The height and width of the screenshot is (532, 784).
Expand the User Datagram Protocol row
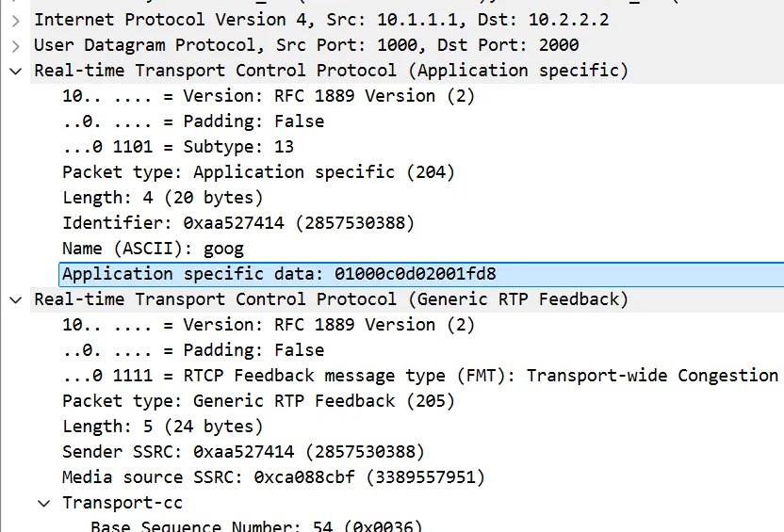[x=15, y=45]
